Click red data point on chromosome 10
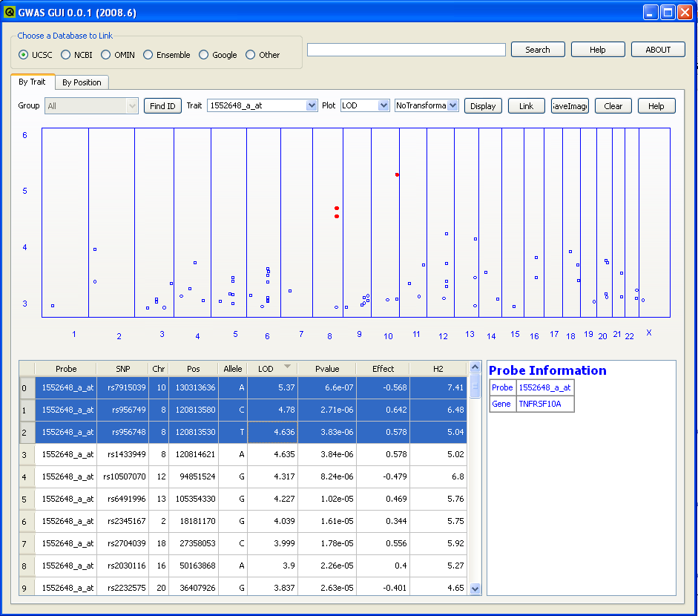 [397, 174]
